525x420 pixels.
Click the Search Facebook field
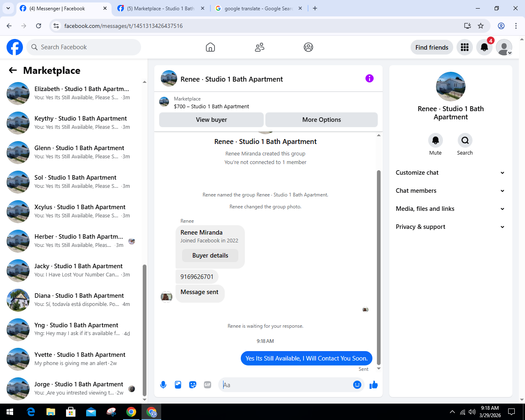click(x=84, y=47)
